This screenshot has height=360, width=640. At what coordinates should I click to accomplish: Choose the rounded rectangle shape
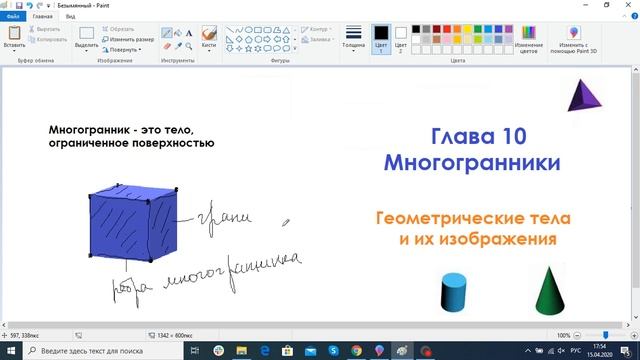(267, 30)
